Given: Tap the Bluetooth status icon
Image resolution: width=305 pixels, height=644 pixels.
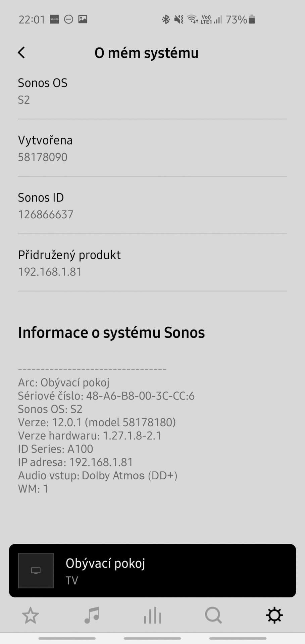Looking at the screenshot, I should coord(166,19).
